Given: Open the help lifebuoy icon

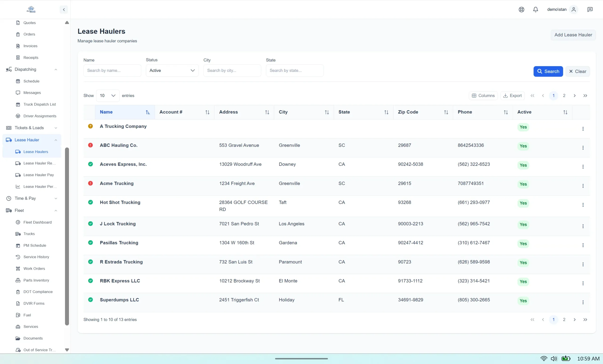Looking at the screenshot, I should (521, 9).
